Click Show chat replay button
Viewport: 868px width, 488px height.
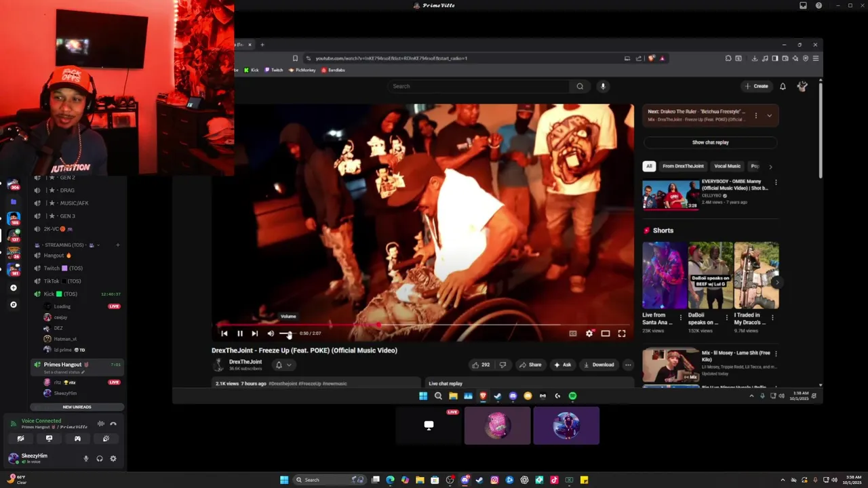click(x=710, y=142)
